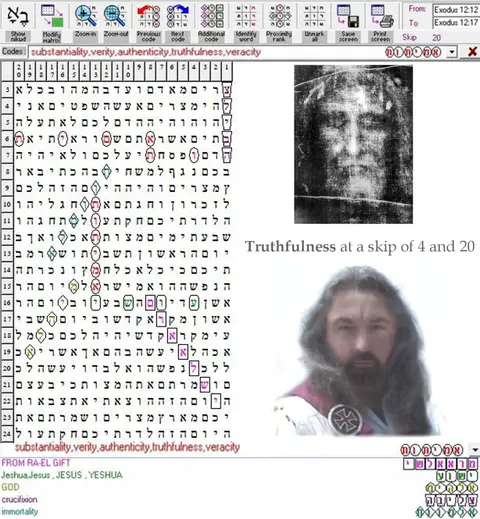The width and height of the screenshot is (480, 519).
Task: Select the Identify word tool
Action: pyautogui.click(x=246, y=16)
